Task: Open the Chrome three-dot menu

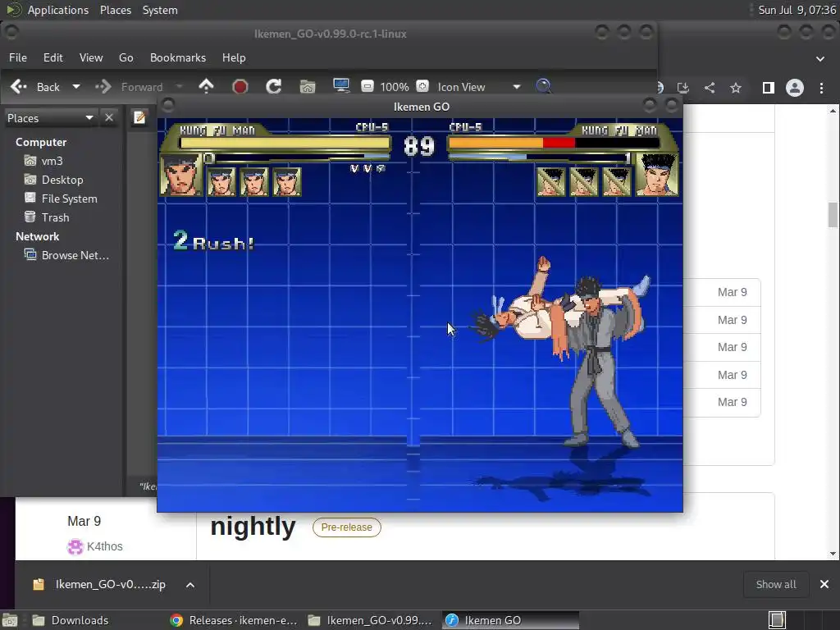Action: click(821, 87)
